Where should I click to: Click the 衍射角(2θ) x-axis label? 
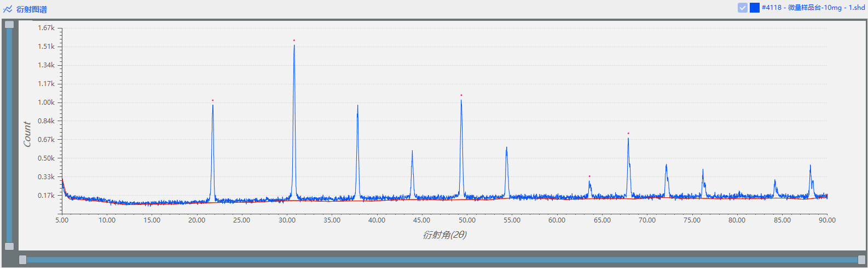pos(444,235)
